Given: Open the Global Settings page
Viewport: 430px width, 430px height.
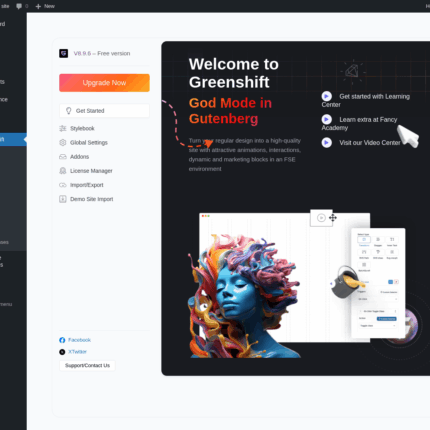Looking at the screenshot, I should pos(89,143).
